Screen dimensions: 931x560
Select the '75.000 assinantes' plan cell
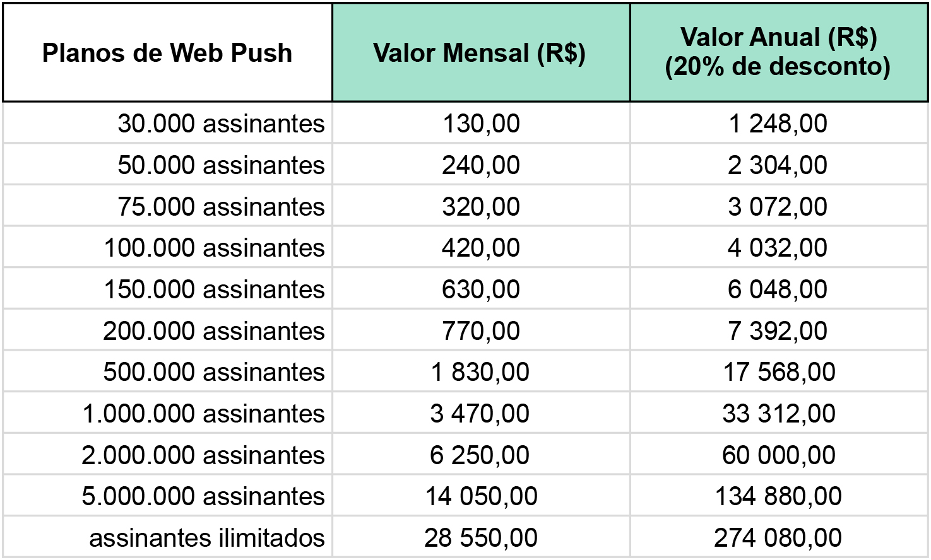(167, 206)
